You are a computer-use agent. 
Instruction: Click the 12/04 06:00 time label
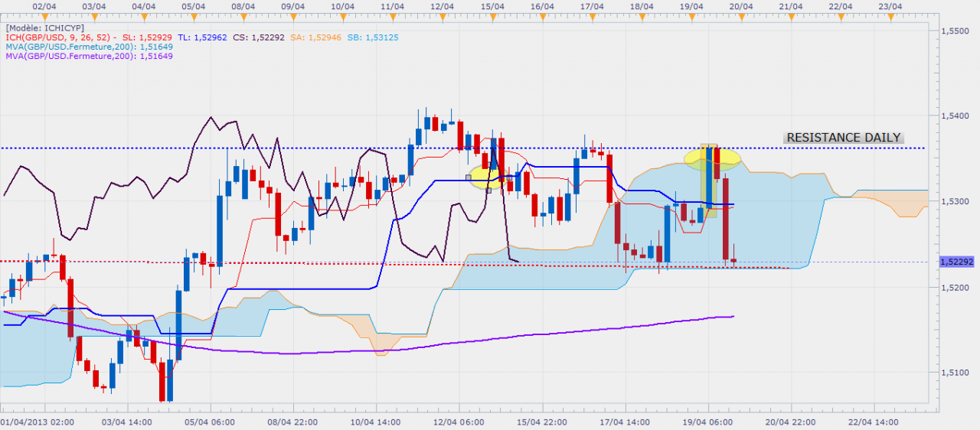pos(458,422)
